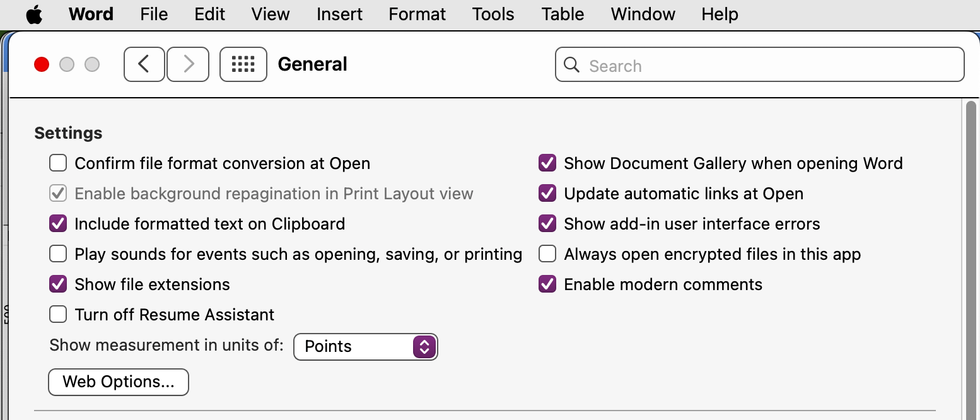Uncheck Show file extensions

click(58, 284)
